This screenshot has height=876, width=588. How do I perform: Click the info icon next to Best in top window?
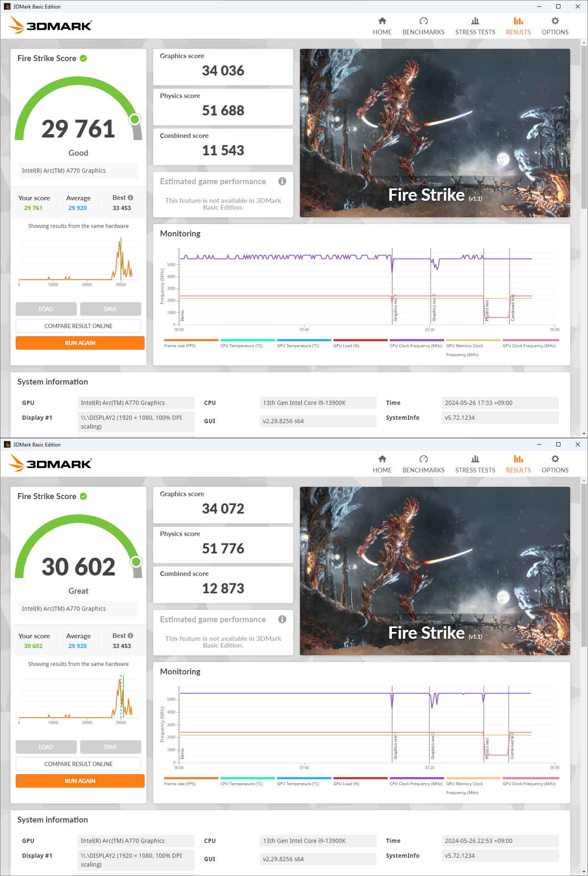pyautogui.click(x=130, y=198)
